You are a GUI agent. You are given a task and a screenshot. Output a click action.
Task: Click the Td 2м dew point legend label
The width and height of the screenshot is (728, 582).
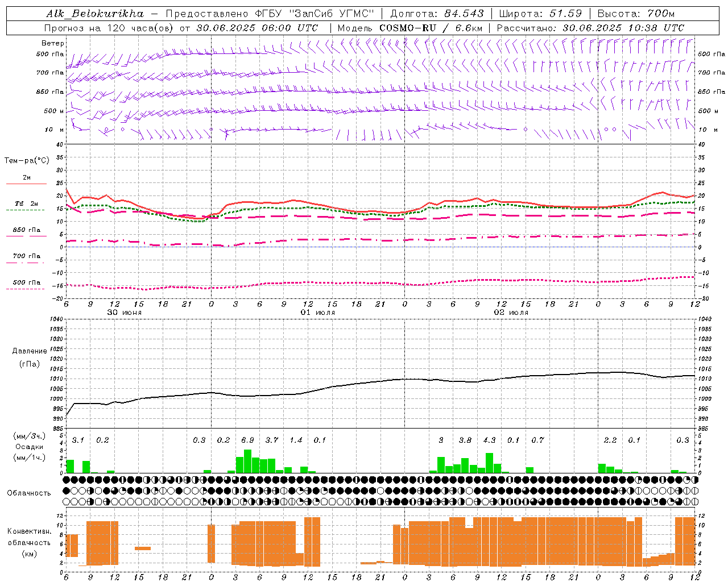27,203
